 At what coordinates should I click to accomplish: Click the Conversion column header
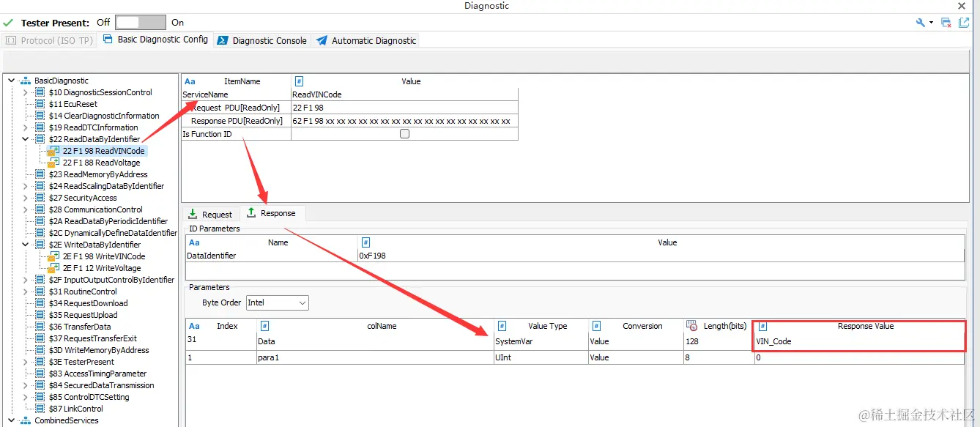pos(636,326)
